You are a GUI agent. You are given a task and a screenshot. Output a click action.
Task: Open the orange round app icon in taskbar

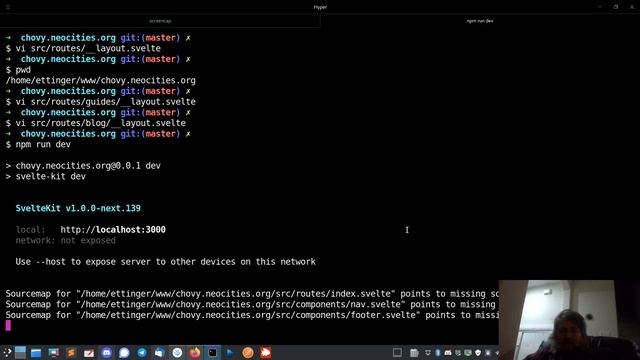(x=248, y=353)
